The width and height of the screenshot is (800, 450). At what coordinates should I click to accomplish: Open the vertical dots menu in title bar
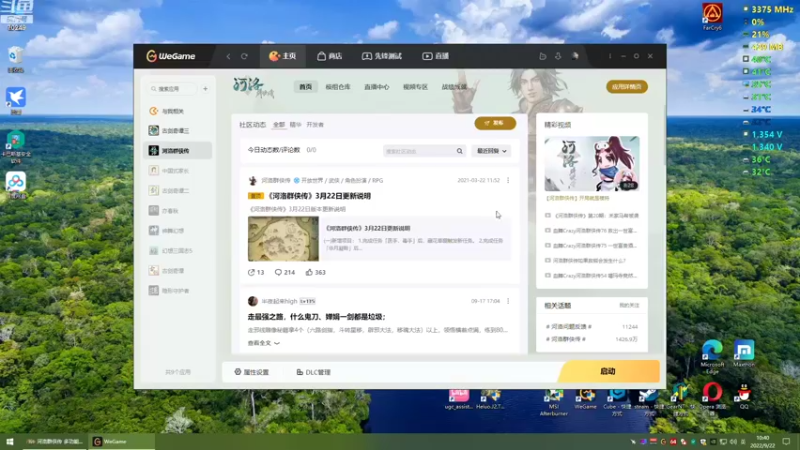(x=610, y=56)
